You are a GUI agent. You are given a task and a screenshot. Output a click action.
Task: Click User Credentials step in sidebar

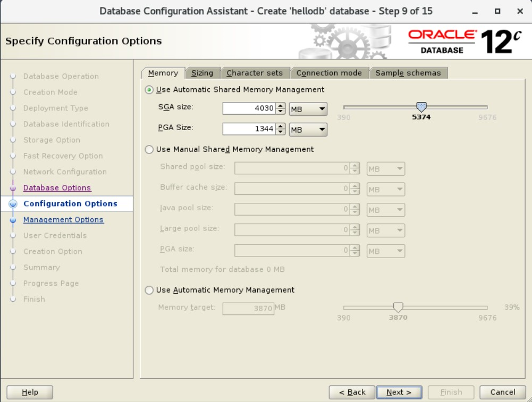click(x=55, y=236)
